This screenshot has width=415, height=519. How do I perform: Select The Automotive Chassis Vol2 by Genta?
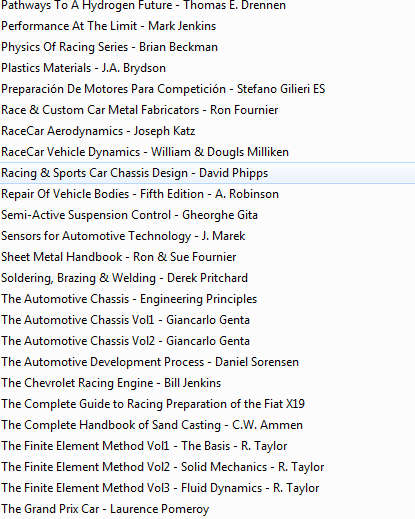[x=125, y=341]
